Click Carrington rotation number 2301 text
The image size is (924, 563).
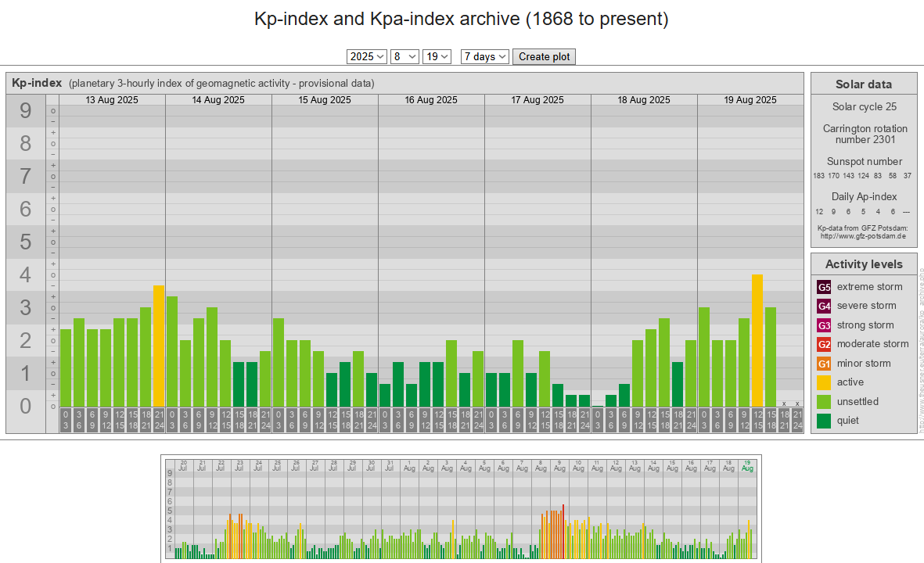click(x=865, y=134)
